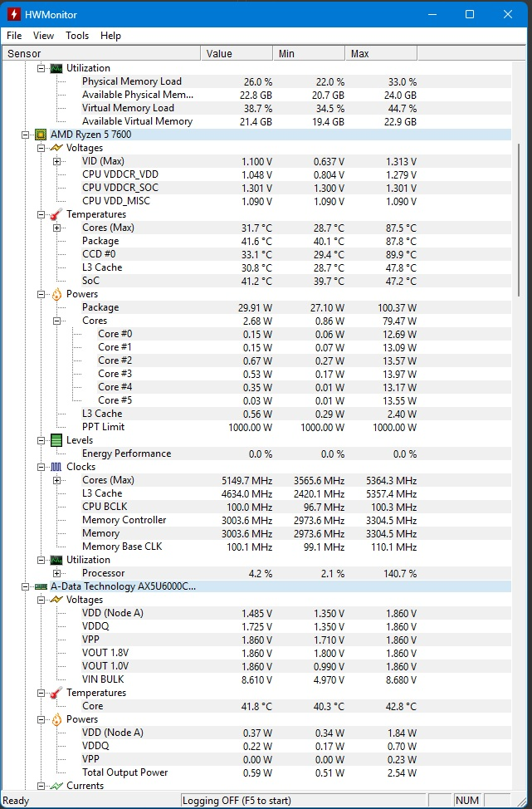This screenshot has height=809, width=532.
Task: Click the Max column header
Action: tap(381, 54)
